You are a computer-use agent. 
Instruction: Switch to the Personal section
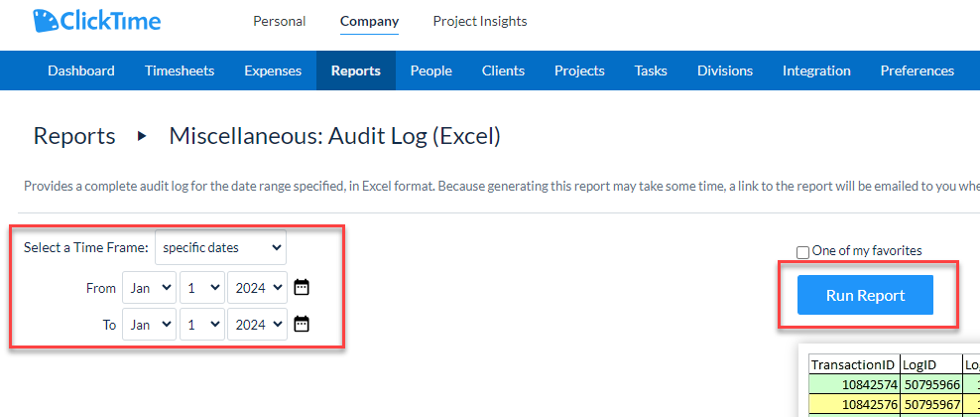pos(280,21)
